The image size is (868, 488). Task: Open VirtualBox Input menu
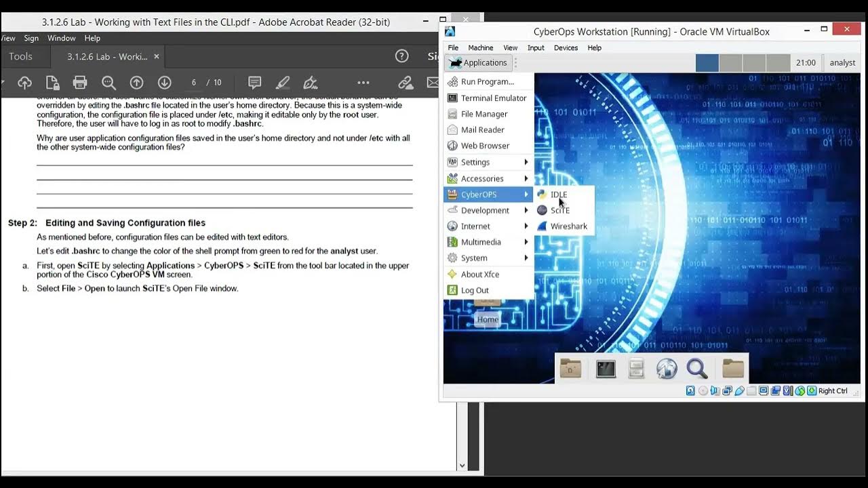click(536, 48)
